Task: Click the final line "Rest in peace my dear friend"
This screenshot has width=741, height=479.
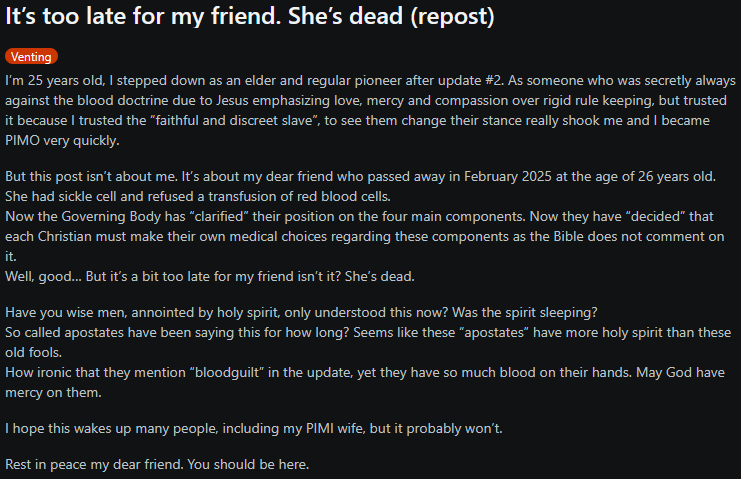Action: click(x=157, y=464)
